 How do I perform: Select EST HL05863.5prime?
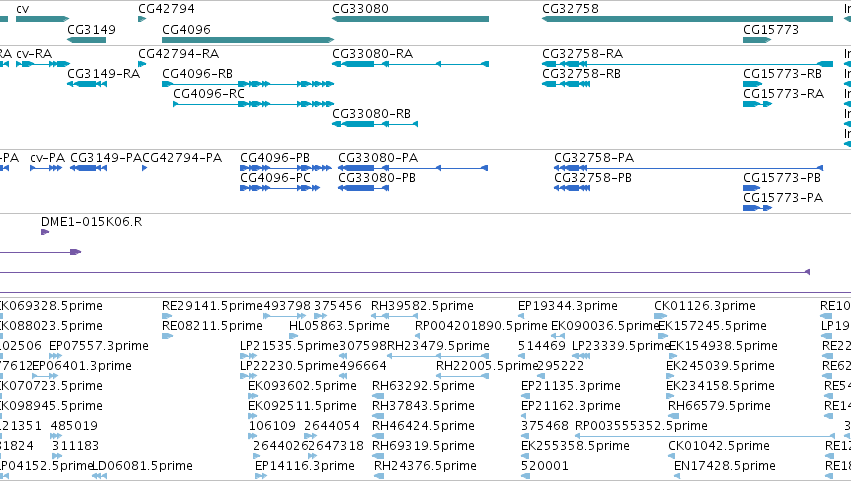click(x=293, y=336)
